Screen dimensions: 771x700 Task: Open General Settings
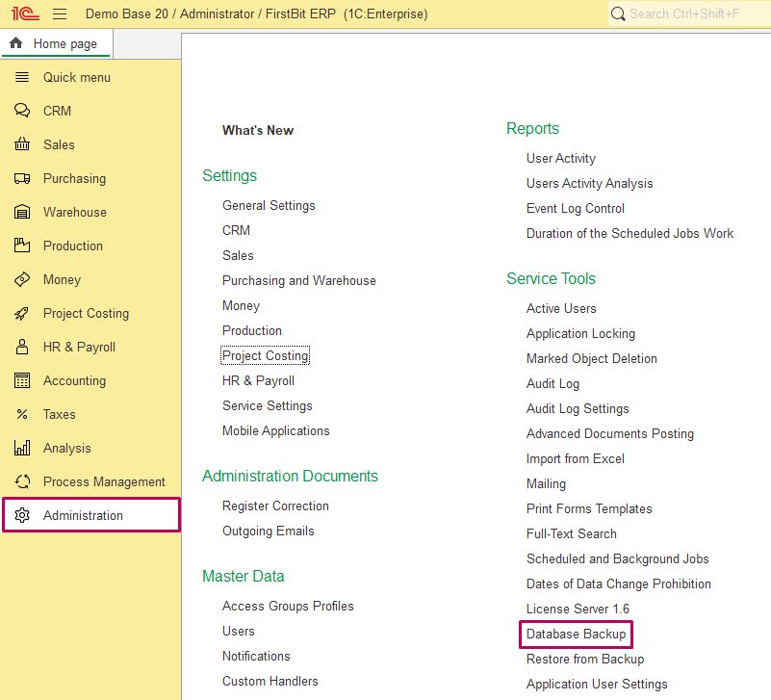pos(269,205)
